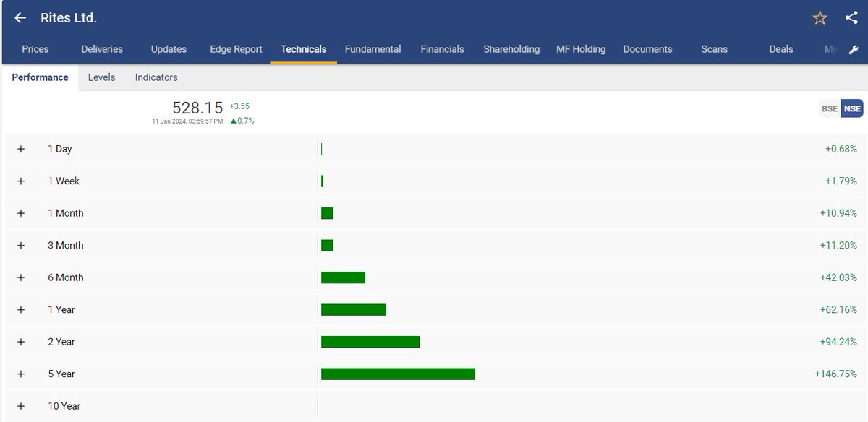Click the 11 Jan 2024 timestamp

pyautogui.click(x=187, y=121)
